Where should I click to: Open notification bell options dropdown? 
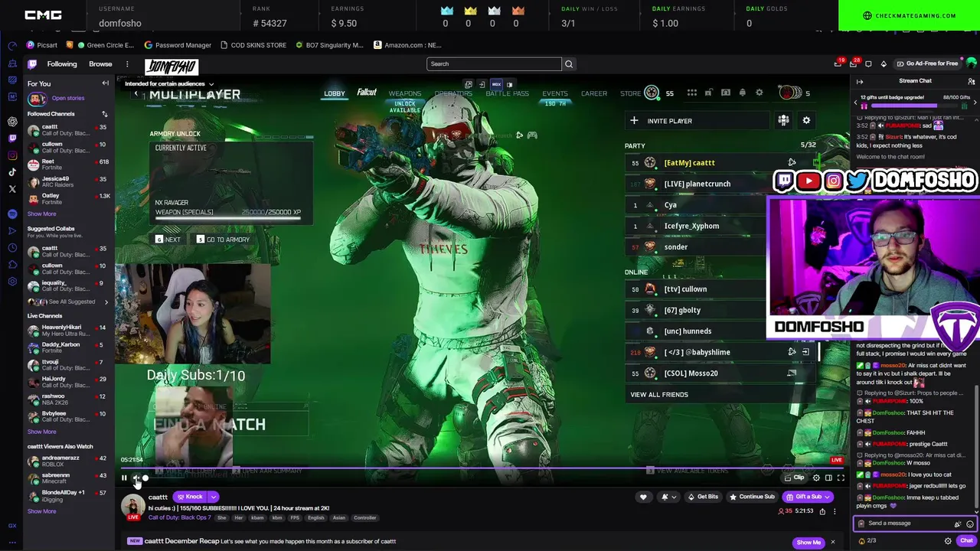click(668, 497)
